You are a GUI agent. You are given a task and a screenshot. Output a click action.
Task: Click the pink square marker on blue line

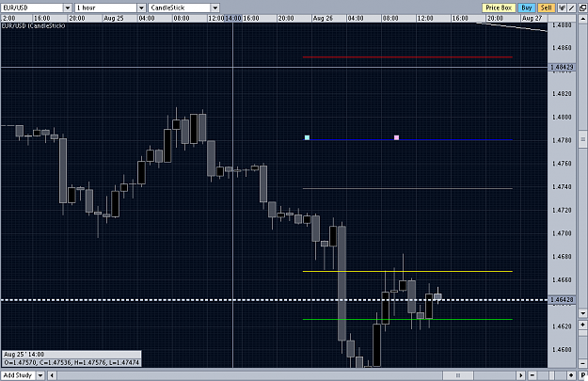pos(396,137)
